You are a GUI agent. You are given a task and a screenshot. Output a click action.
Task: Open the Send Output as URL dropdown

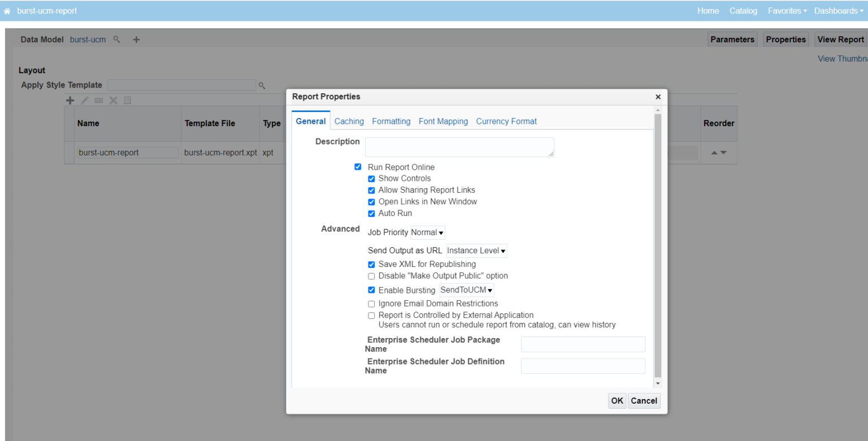(x=476, y=250)
